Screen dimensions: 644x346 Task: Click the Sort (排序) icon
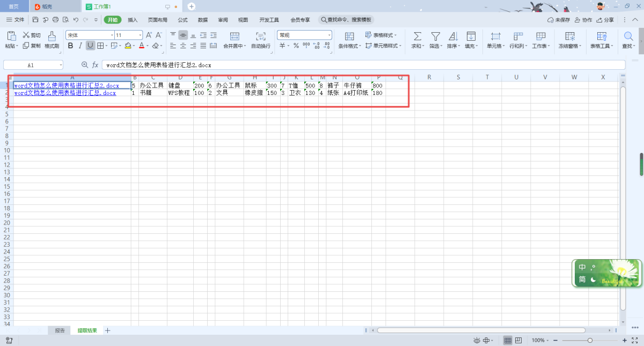[453, 36]
